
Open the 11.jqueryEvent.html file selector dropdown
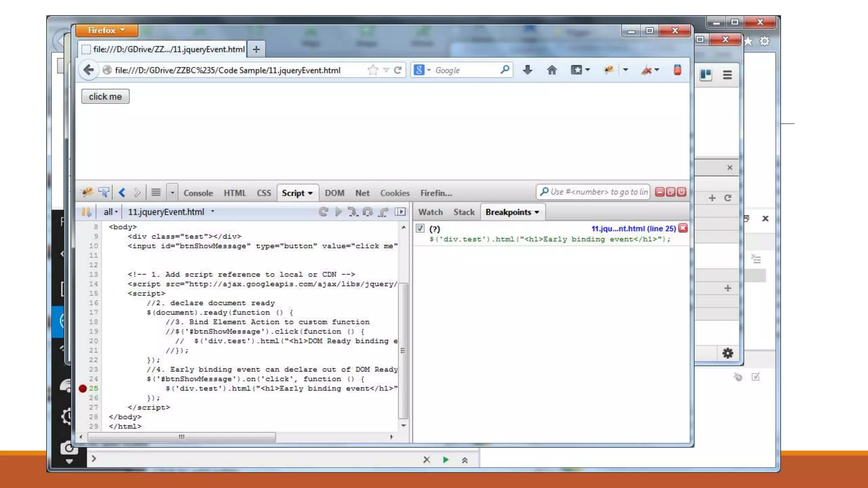point(212,211)
